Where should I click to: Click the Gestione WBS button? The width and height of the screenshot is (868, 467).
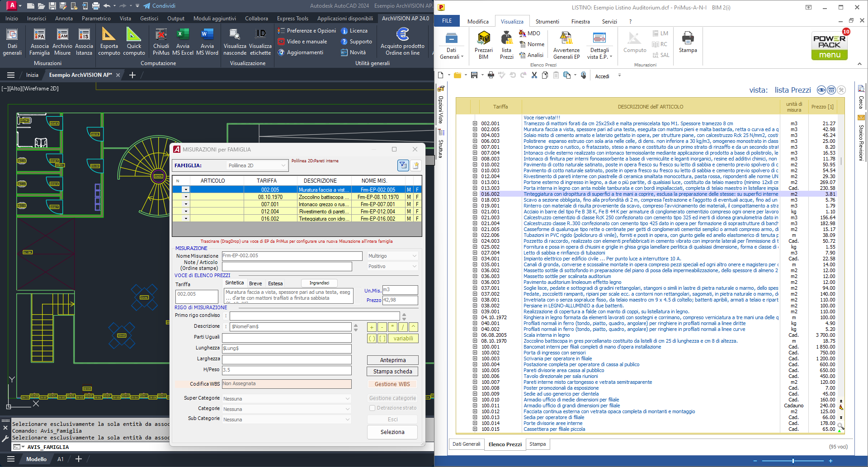(x=392, y=384)
